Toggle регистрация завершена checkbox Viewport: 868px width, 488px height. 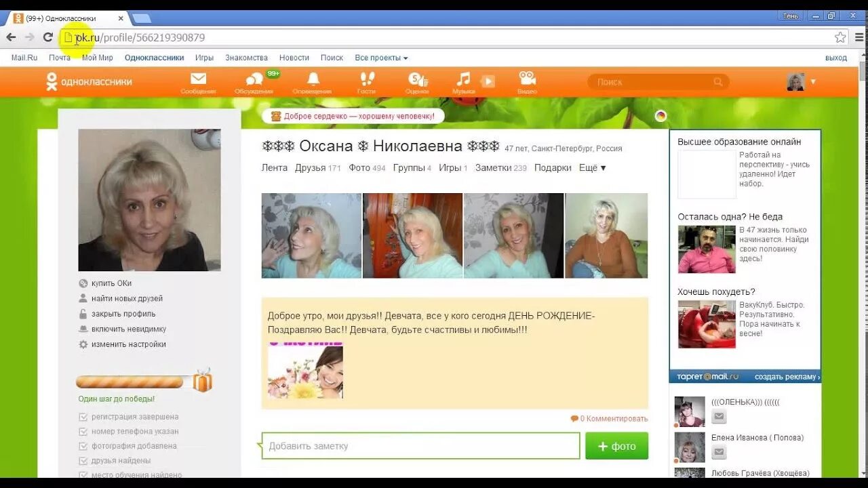(83, 417)
